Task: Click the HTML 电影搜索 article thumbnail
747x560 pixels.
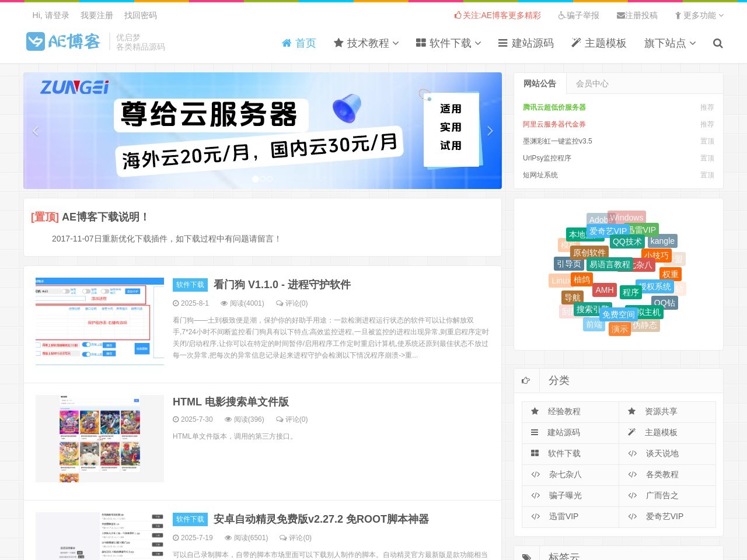Action: [100, 439]
